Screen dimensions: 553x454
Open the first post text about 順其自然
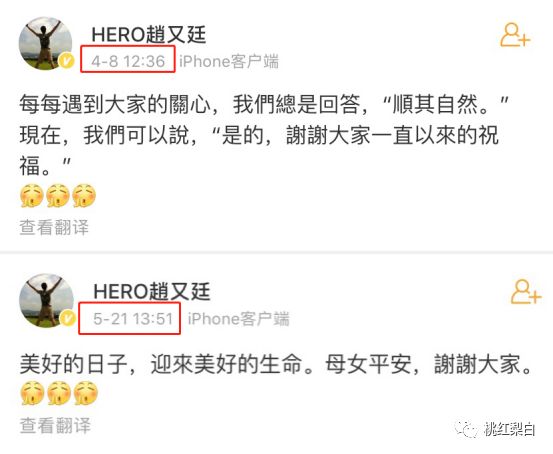[x=264, y=135]
